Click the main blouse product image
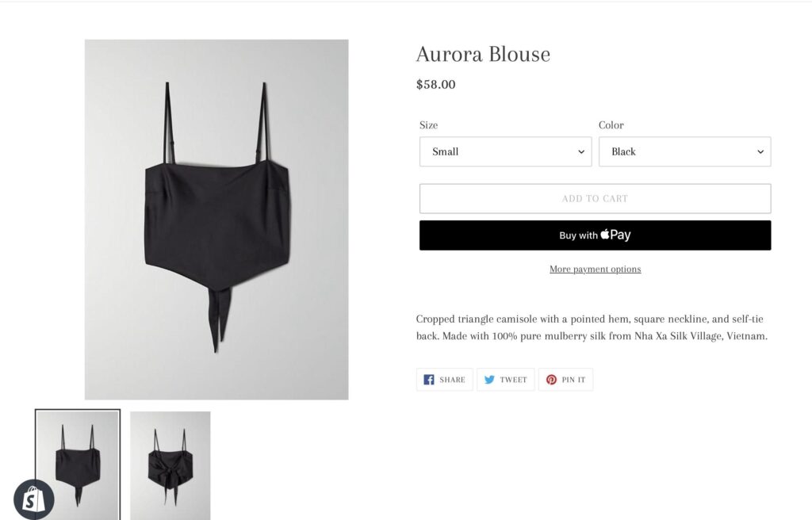The height and width of the screenshot is (520, 812). coord(216,220)
